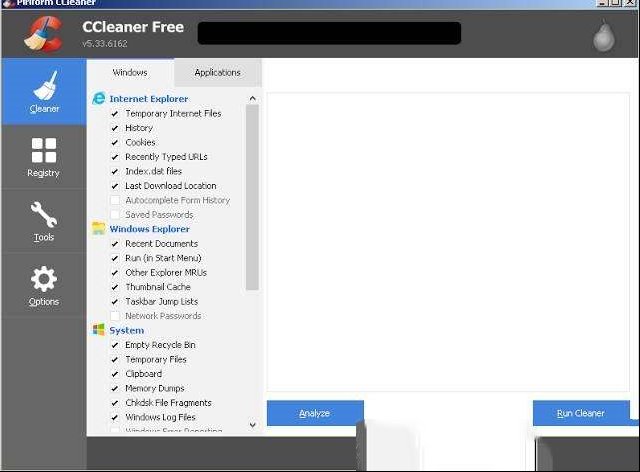Screen dimensions: 640x472
Task: Switch to the Applications tab
Action: point(218,73)
